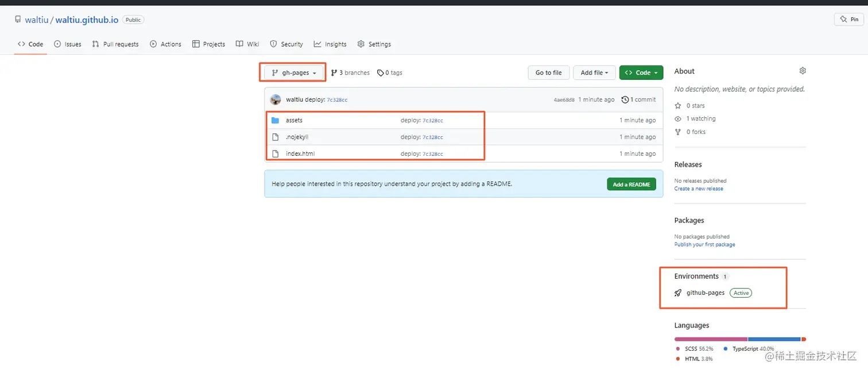Open the Insights tab
Image resolution: width=868 pixels, height=373 pixels.
330,44
